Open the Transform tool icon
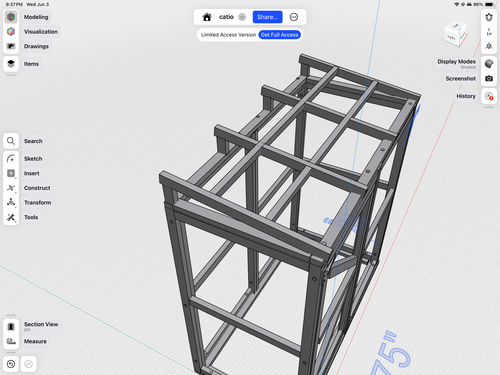Screen dimensions: 500x375 coord(11,202)
